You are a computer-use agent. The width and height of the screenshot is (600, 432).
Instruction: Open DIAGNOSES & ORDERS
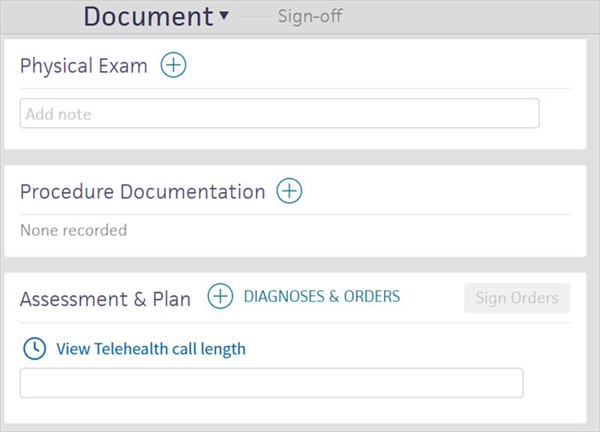[322, 296]
